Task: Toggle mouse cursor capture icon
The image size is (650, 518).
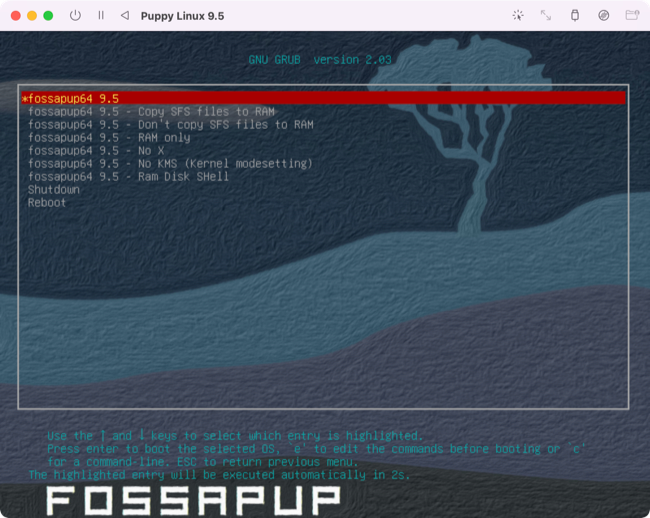Action: coord(518,16)
